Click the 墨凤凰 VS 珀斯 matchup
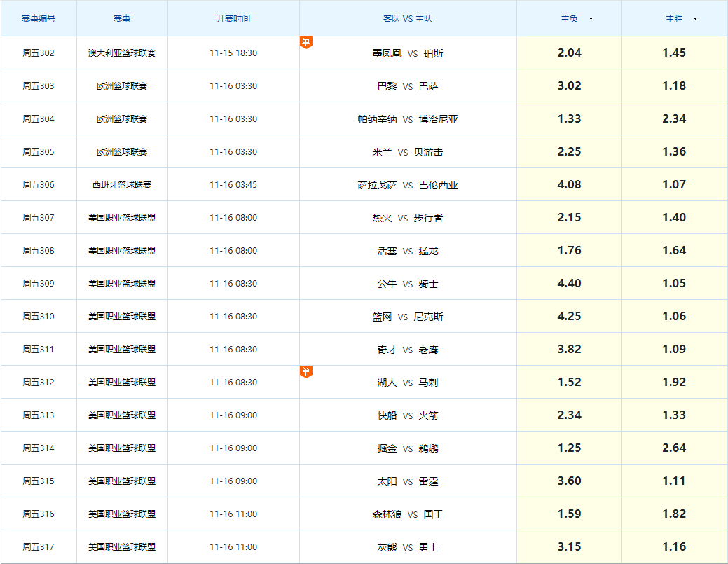The height and width of the screenshot is (564, 728). [408, 53]
